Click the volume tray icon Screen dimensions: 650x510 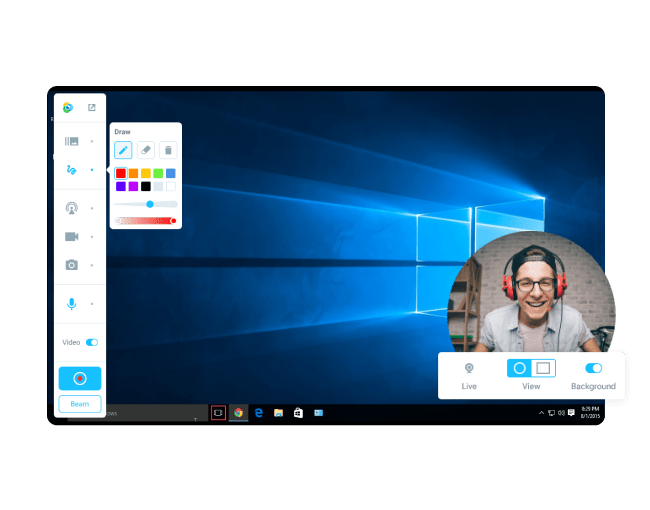click(561, 413)
